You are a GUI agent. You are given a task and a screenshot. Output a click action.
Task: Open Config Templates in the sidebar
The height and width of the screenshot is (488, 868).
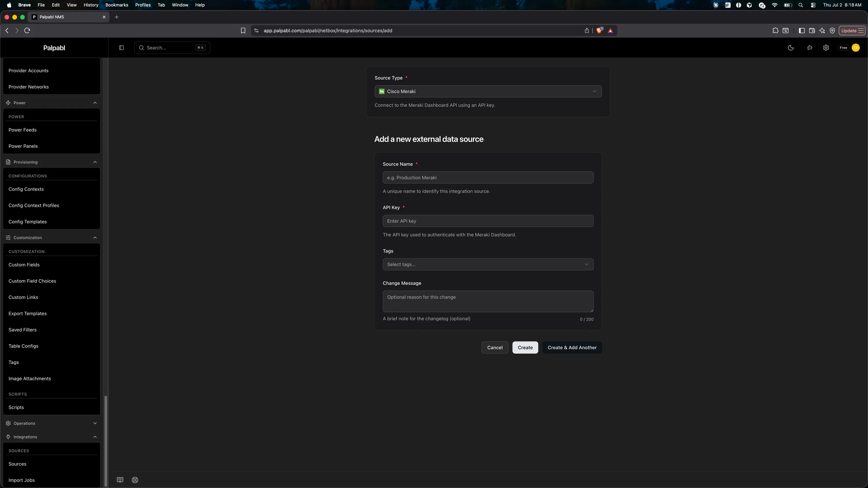[x=27, y=222]
